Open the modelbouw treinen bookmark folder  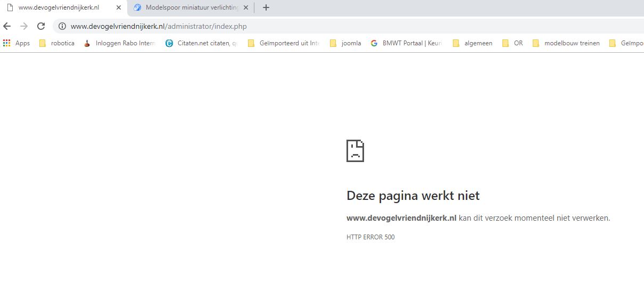[566, 43]
